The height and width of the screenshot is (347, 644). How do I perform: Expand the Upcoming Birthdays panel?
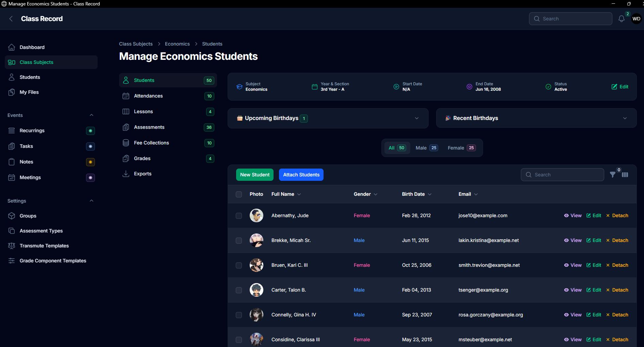416,118
